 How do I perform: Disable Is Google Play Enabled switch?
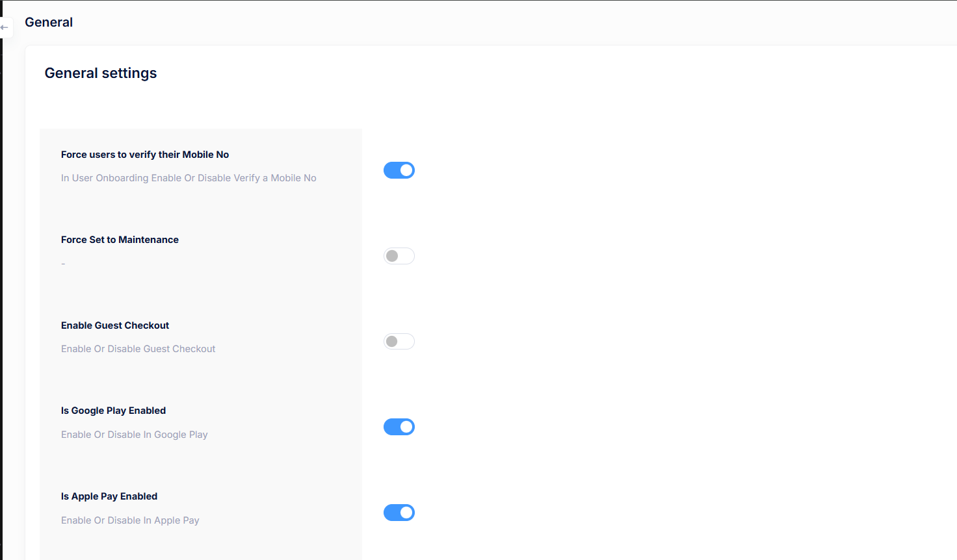(x=399, y=427)
